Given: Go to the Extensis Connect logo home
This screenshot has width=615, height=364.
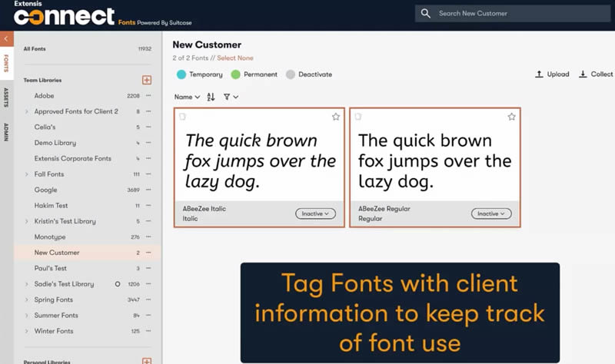Looking at the screenshot, I should tap(64, 14).
